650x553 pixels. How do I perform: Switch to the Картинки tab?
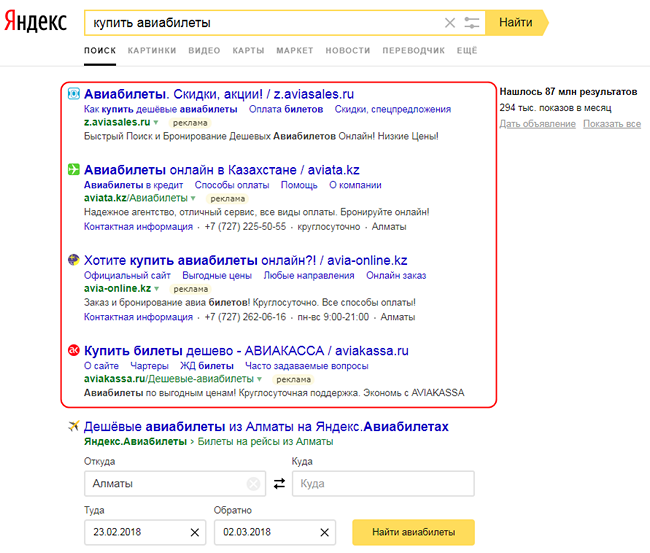[152, 50]
